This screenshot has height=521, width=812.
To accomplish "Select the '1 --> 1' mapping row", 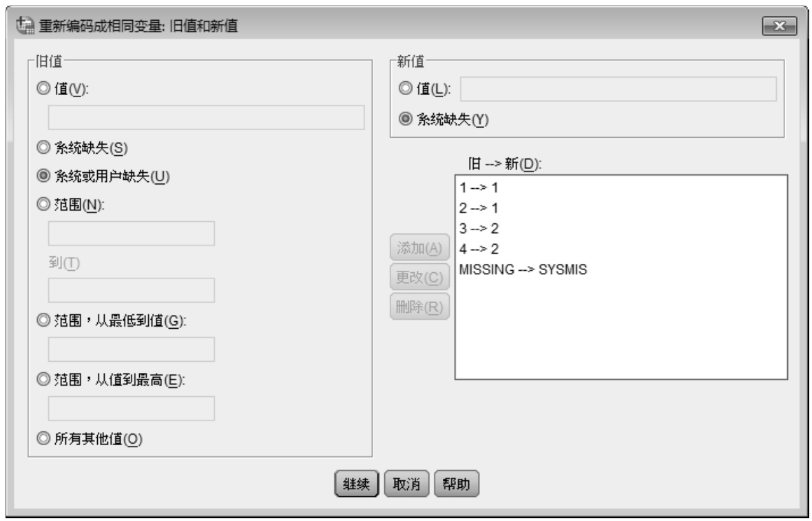I will pos(621,187).
